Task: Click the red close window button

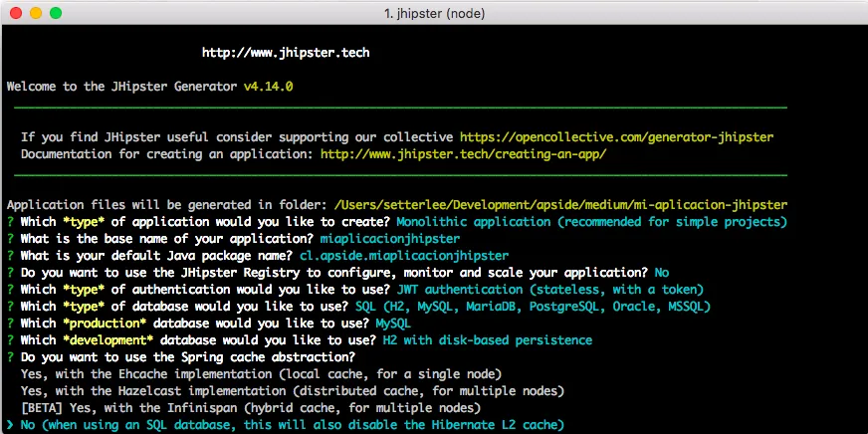Action: point(16,13)
